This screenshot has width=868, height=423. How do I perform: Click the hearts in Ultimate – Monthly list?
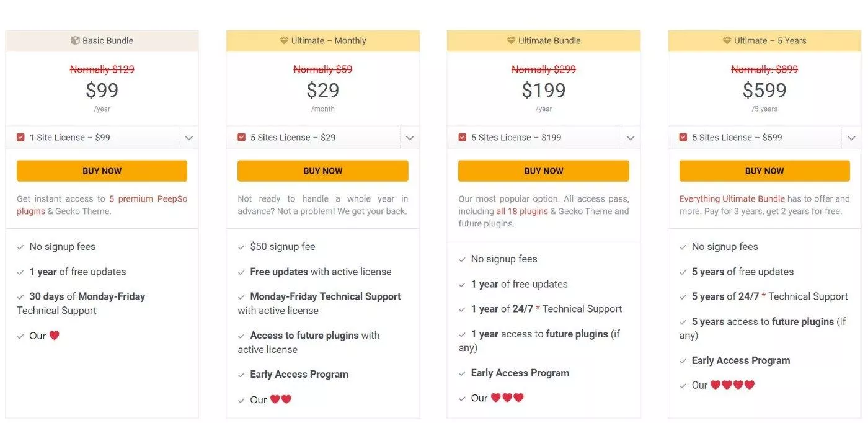pos(281,399)
